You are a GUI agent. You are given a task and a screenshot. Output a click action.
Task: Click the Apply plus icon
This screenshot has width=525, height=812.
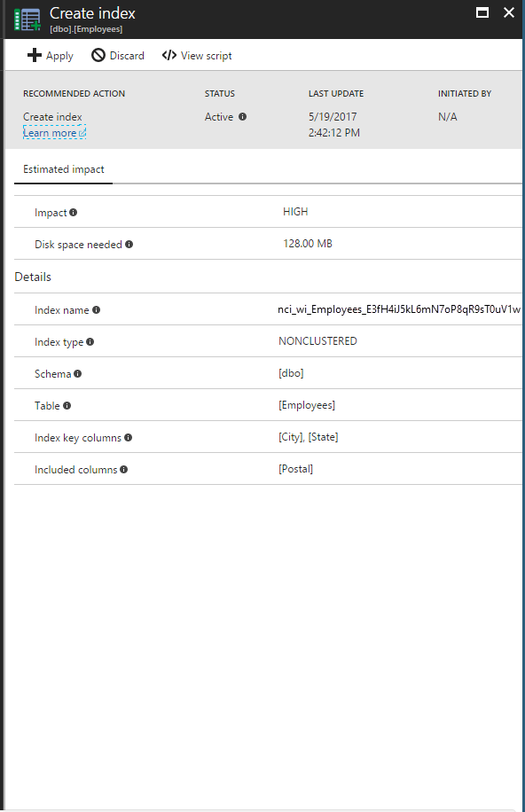coord(35,55)
